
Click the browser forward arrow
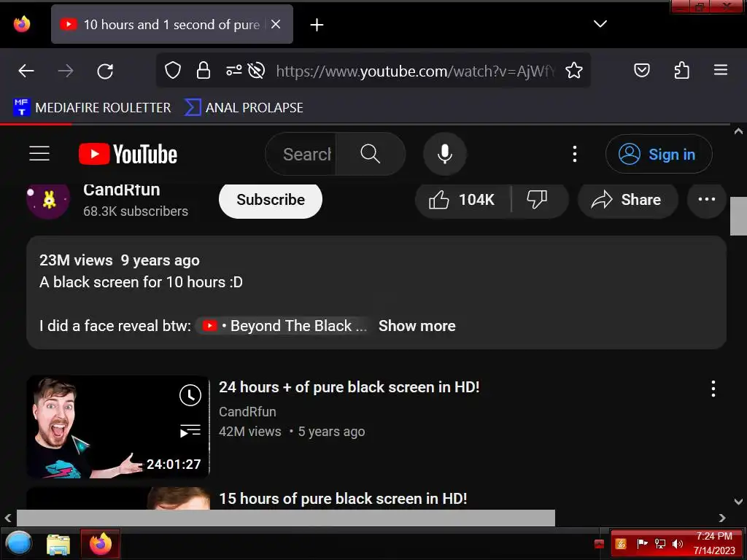(x=66, y=71)
